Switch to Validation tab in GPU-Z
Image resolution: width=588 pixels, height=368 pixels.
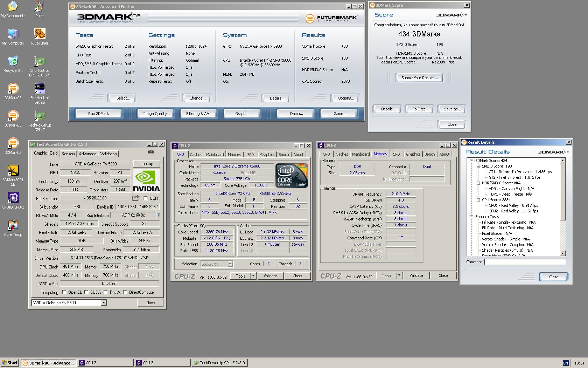(x=108, y=154)
